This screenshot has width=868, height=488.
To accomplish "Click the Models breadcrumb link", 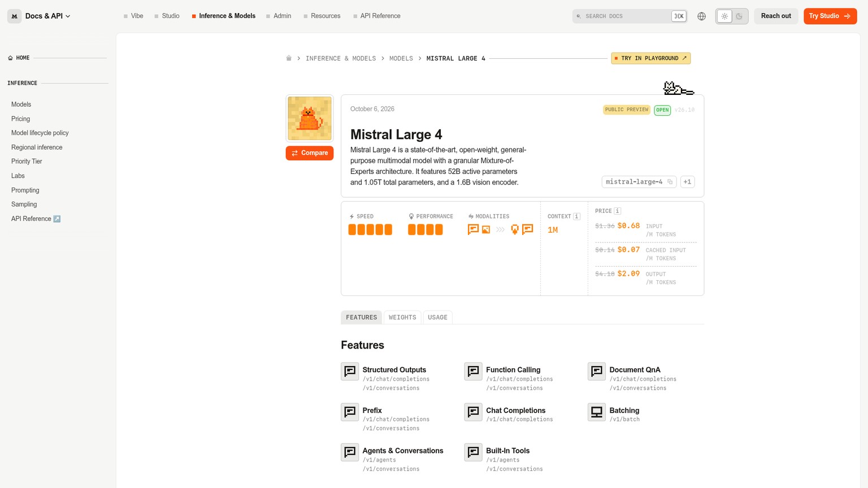I will 401,58.
